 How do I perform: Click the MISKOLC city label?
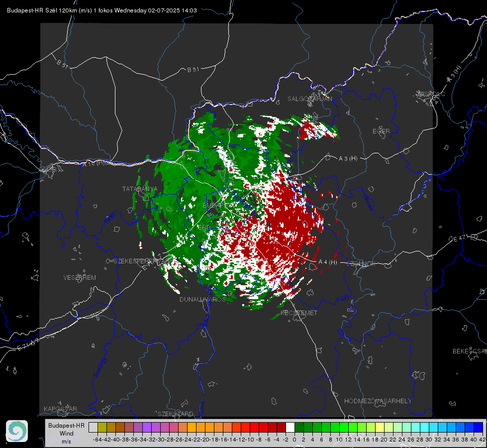click(x=431, y=94)
